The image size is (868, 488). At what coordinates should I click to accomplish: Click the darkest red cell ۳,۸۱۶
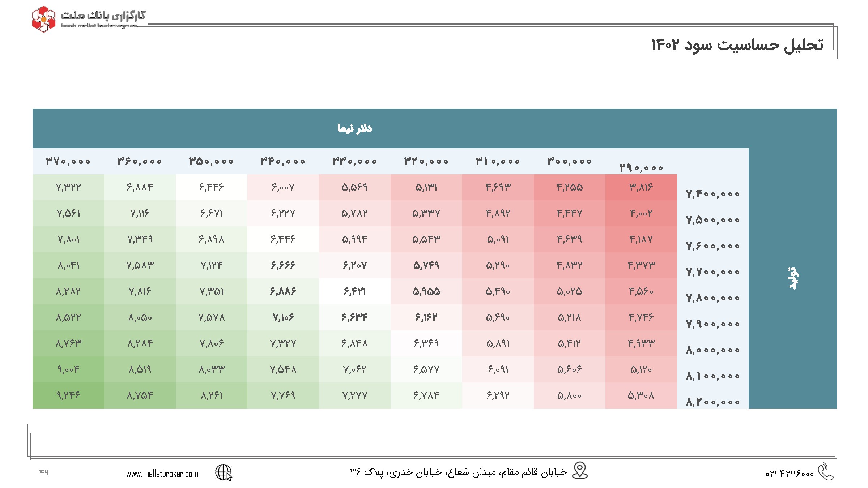[x=641, y=187]
